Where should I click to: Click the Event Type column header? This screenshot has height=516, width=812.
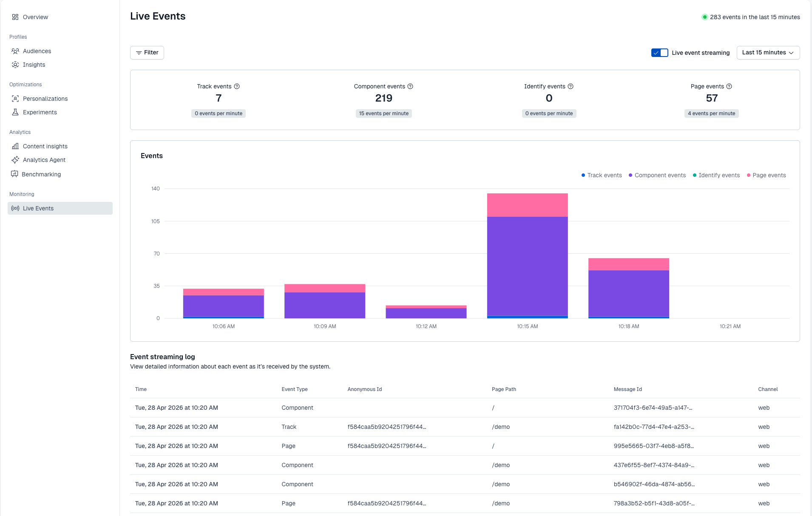295,389
